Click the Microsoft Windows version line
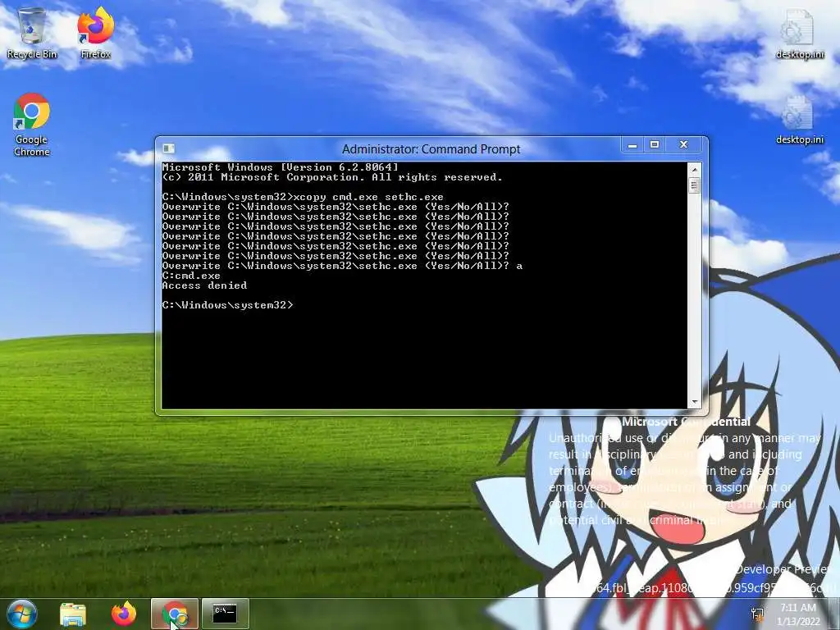This screenshot has width=840, height=630. coord(281,167)
